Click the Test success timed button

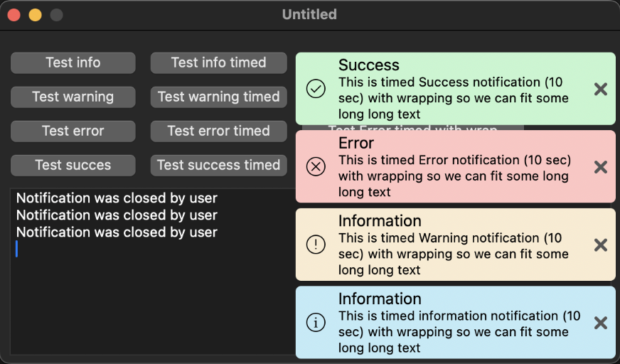(x=218, y=165)
